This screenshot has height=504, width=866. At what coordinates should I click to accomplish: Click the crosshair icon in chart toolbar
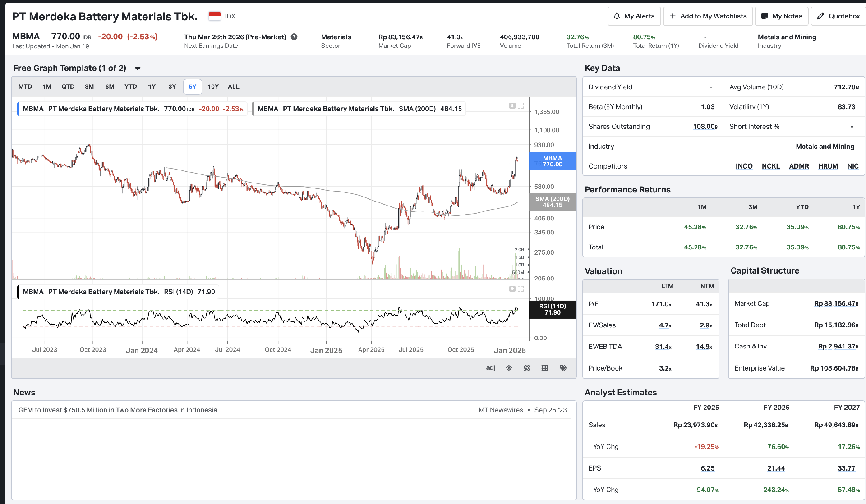point(509,368)
